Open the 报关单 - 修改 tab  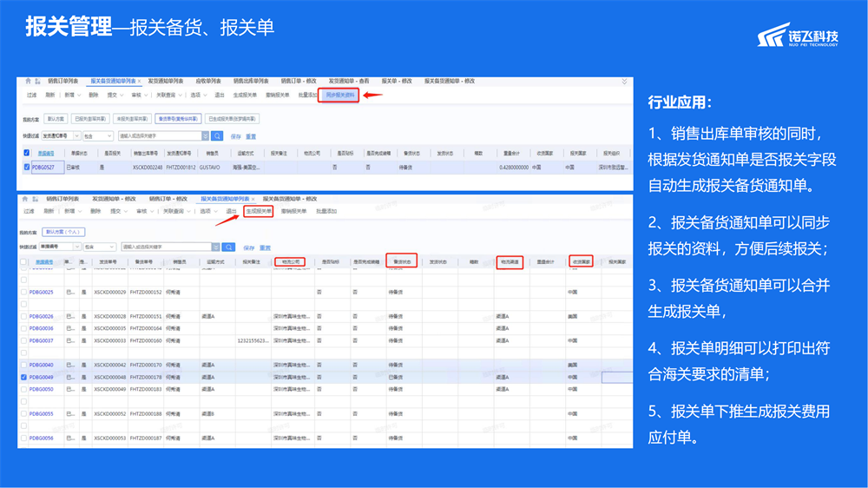[397, 82]
